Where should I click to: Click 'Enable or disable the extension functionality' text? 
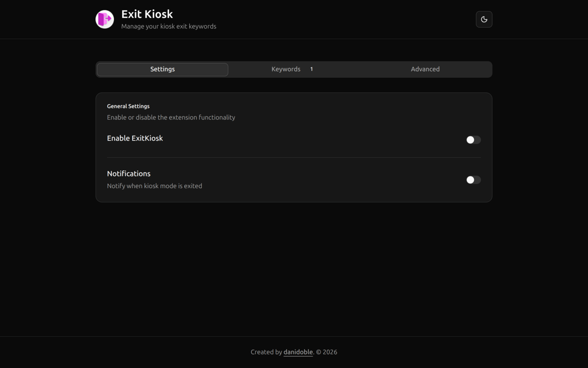click(171, 117)
